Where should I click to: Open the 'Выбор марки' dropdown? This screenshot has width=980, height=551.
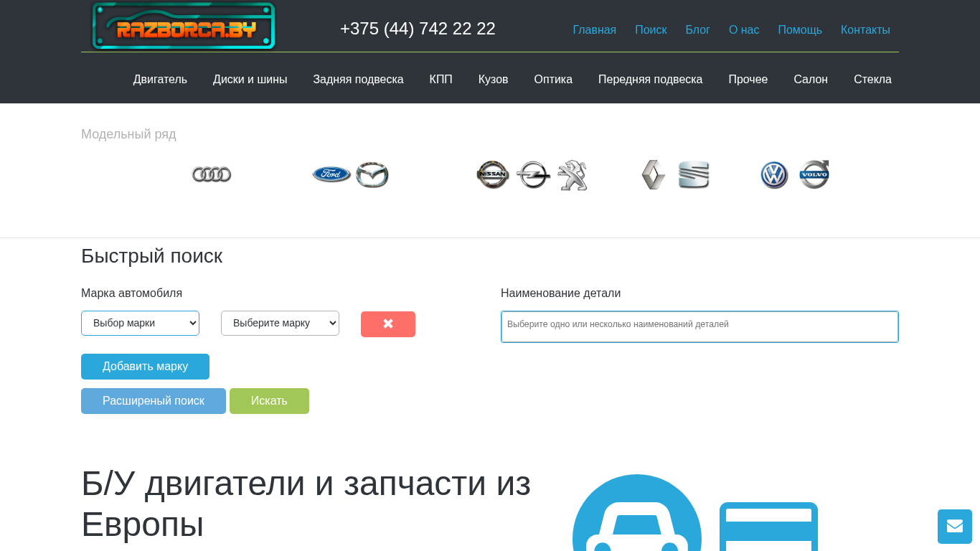tap(140, 323)
